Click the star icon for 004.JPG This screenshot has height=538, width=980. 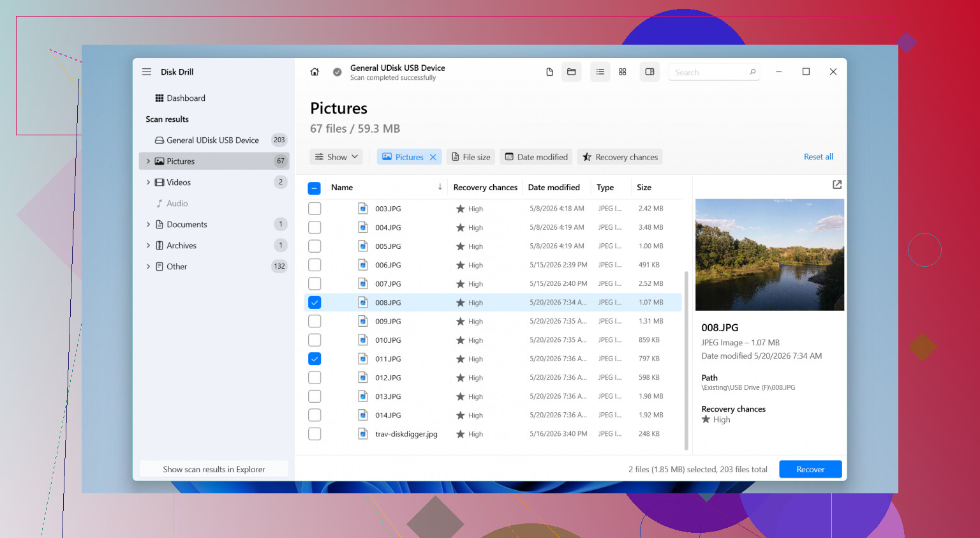pyautogui.click(x=460, y=228)
